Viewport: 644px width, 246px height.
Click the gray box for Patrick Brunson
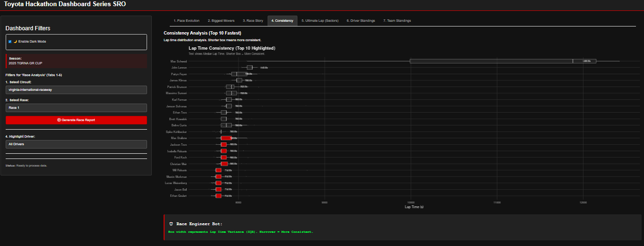[230, 87]
